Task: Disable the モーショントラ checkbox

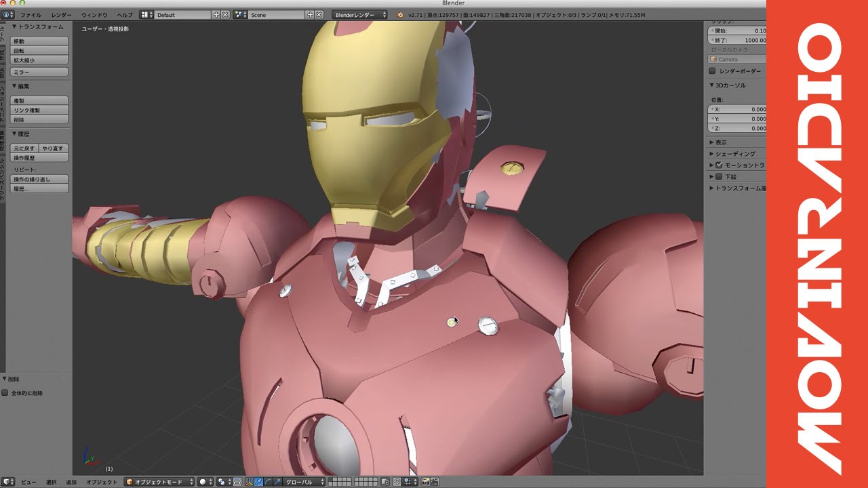Action: [x=719, y=165]
